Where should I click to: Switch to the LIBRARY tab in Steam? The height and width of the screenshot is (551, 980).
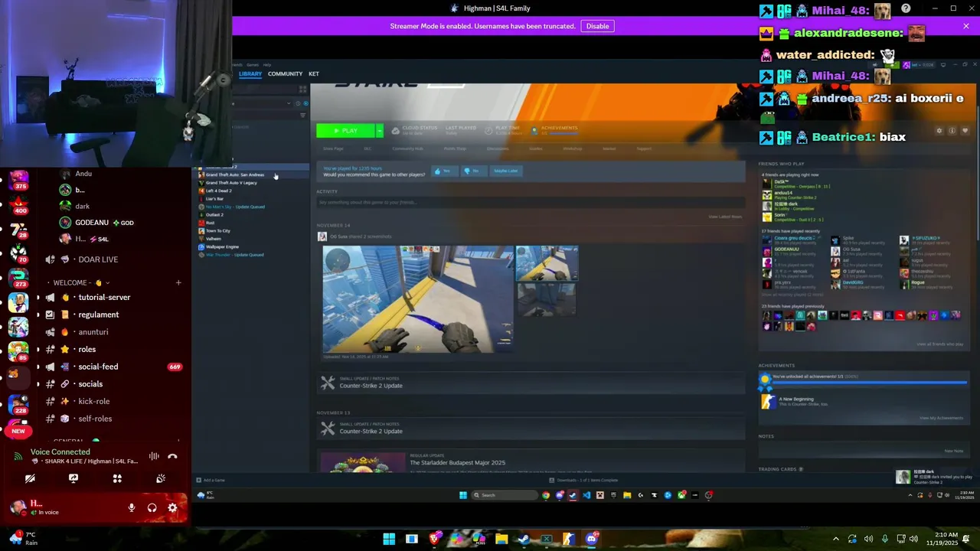[x=250, y=73]
